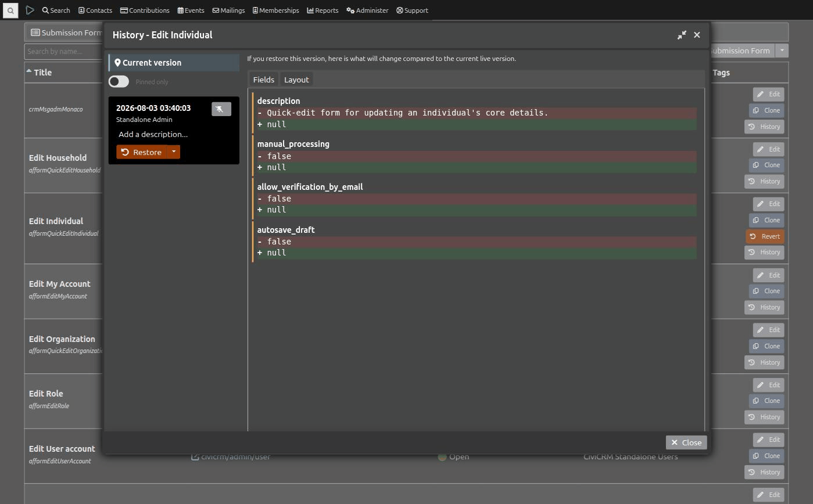Open the Events menu

(191, 10)
